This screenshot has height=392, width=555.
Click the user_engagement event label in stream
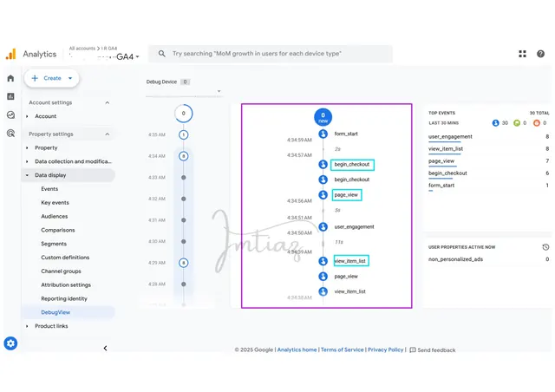click(x=354, y=226)
